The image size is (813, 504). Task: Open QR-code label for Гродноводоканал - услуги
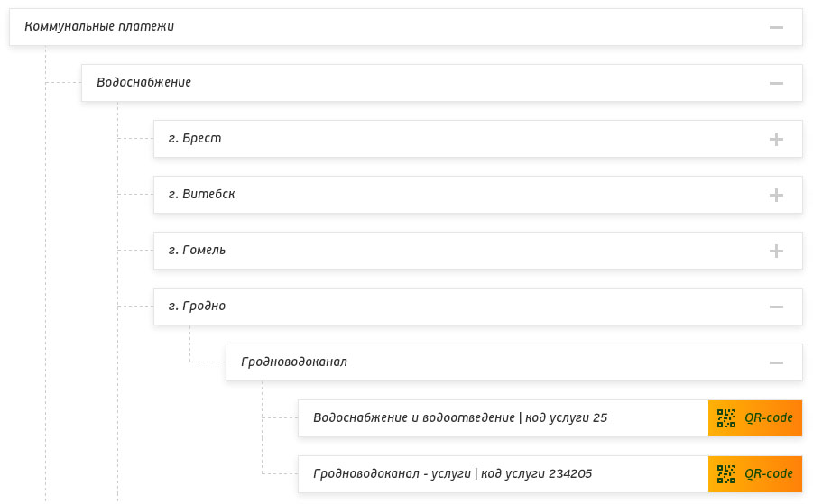[769, 474]
